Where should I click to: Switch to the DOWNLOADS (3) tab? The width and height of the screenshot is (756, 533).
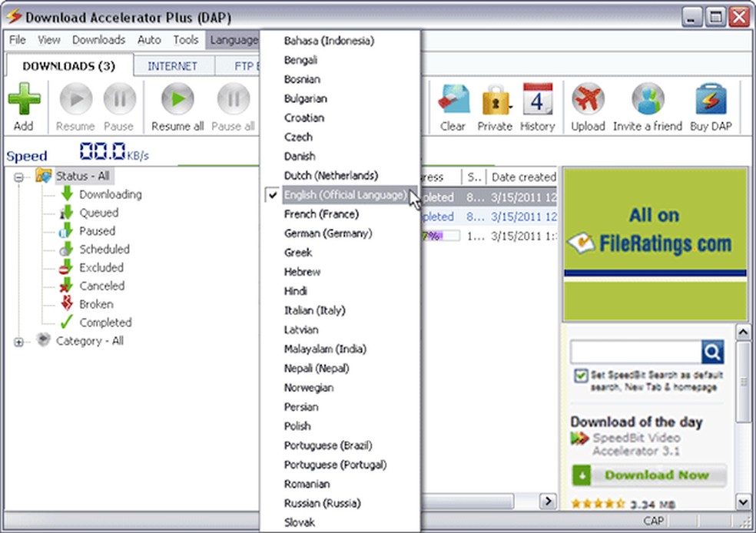click(x=69, y=66)
